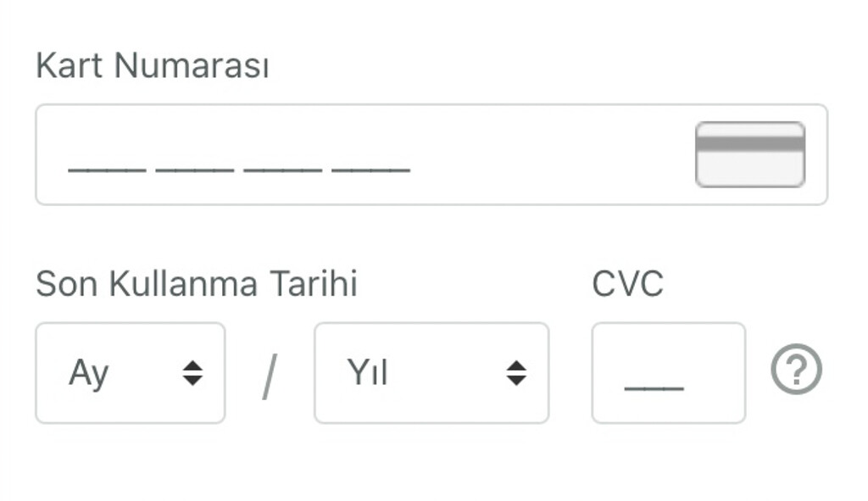The image size is (868, 501).
Task: Open the CVC help question mark
Action: (796, 372)
